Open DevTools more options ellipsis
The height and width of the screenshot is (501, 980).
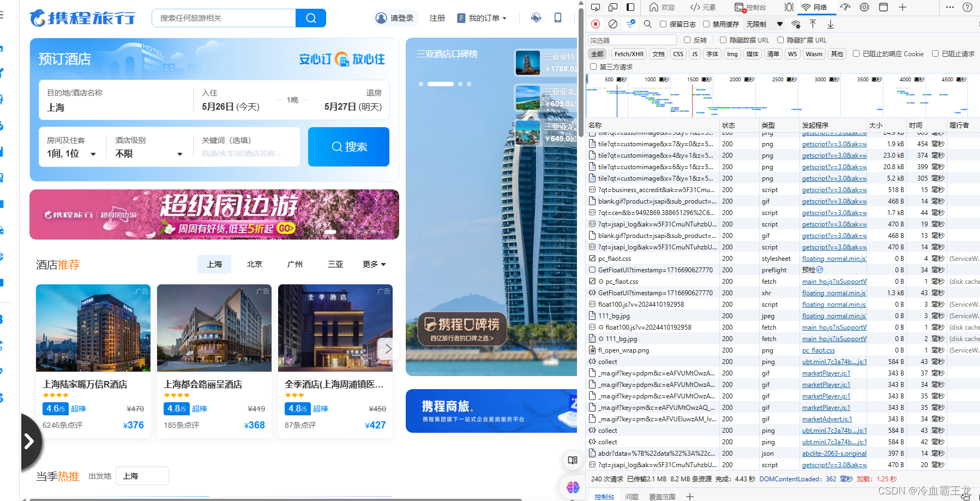pyautogui.click(x=950, y=7)
